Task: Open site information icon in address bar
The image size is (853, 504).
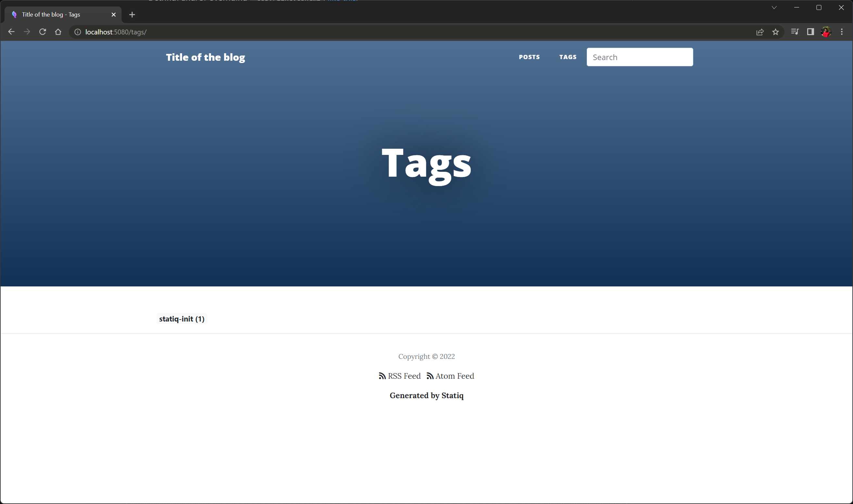Action: click(x=78, y=32)
